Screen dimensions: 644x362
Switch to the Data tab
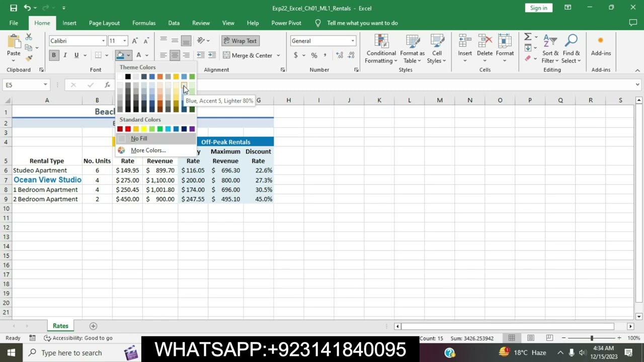(x=174, y=23)
